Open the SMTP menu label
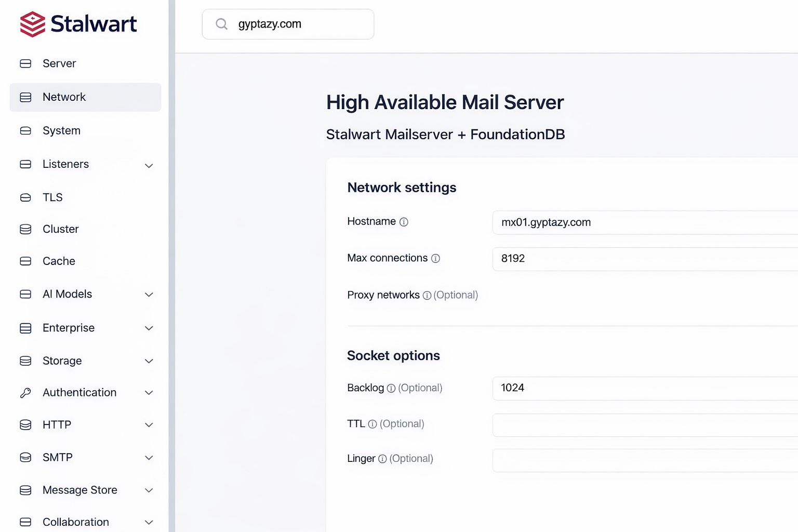 (x=58, y=457)
